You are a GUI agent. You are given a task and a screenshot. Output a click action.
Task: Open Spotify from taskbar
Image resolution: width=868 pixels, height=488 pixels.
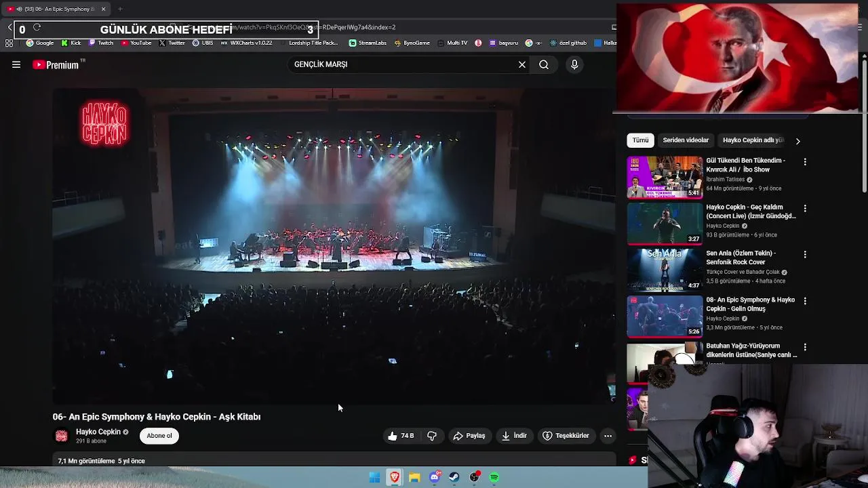(494, 478)
